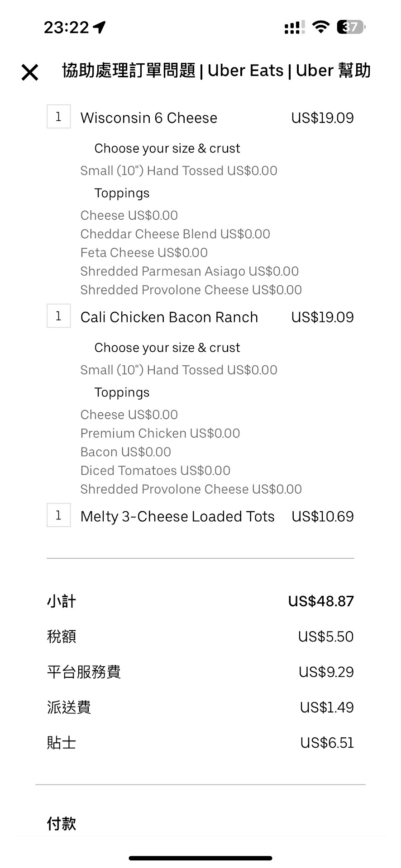Select Melty 3-Cheese Loaded Tots item
Image resolution: width=401 pixels, height=868 pixels.
(x=177, y=517)
